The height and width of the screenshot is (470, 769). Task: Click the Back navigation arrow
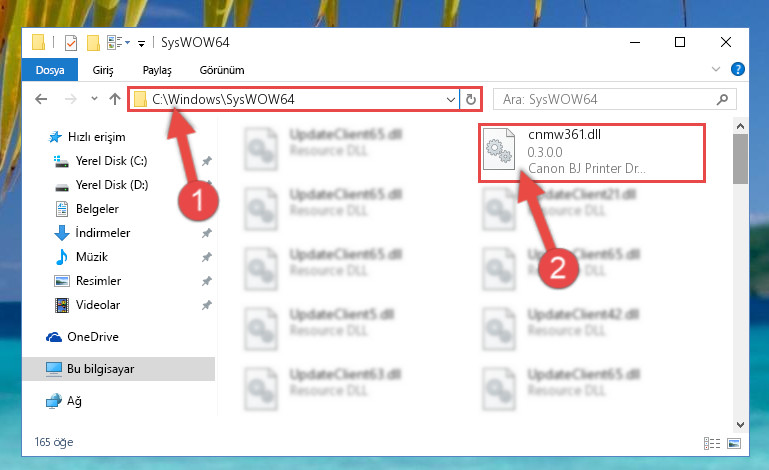coord(41,100)
